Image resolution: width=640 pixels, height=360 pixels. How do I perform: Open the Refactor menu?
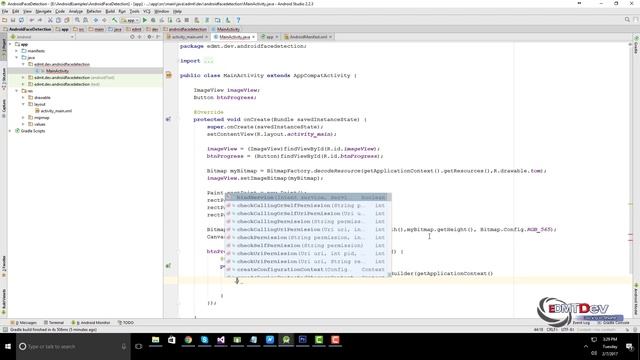94,11
